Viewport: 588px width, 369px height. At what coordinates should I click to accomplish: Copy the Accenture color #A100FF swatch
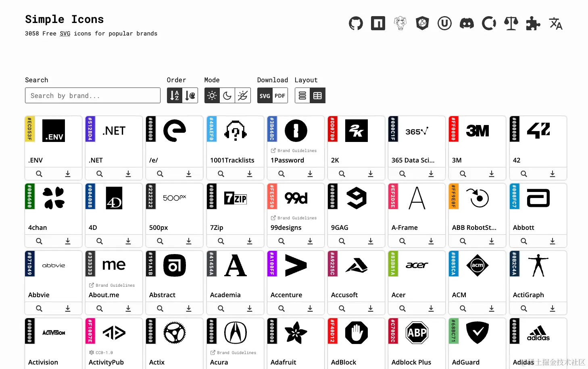click(272, 264)
